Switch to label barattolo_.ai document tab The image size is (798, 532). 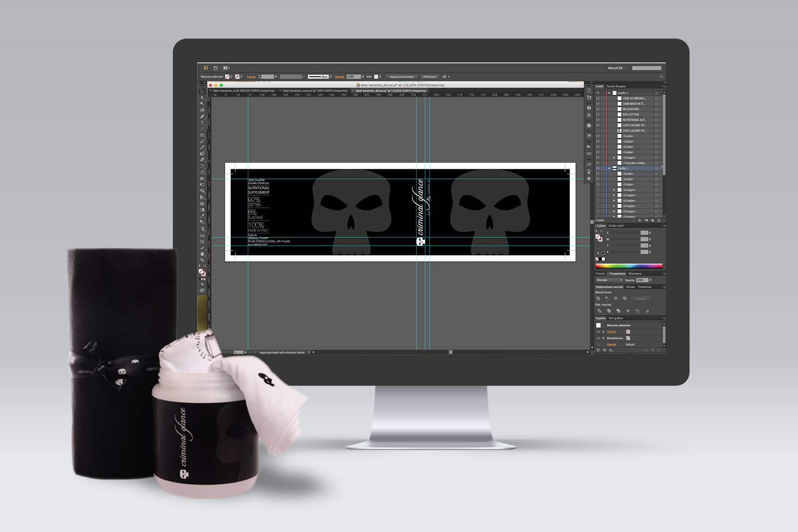click(x=243, y=91)
